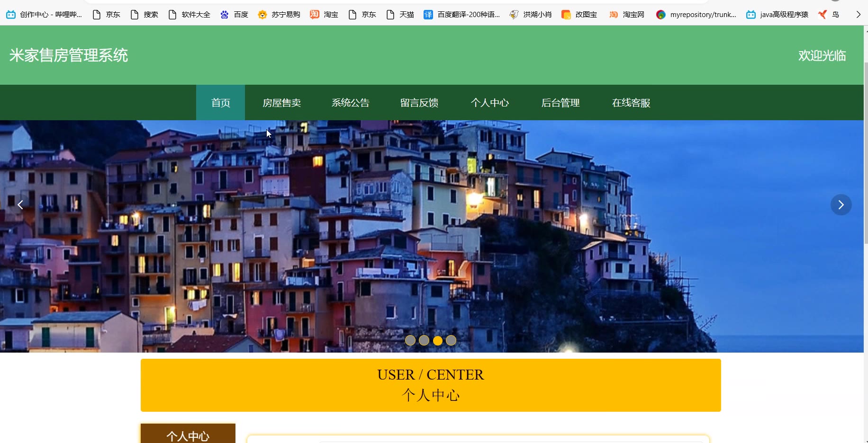Show next carousel slide with right arrow

click(x=841, y=204)
